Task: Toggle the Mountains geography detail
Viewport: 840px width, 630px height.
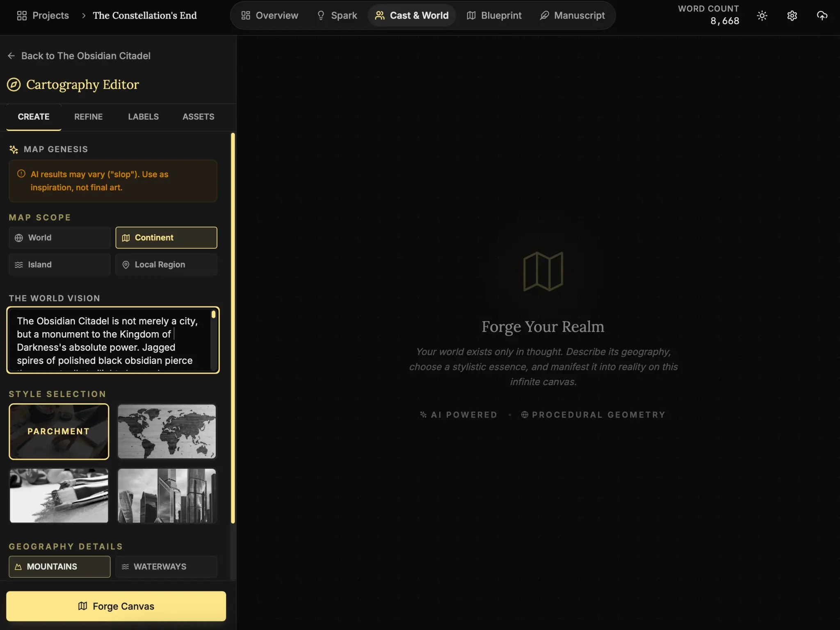Action: pyautogui.click(x=59, y=566)
